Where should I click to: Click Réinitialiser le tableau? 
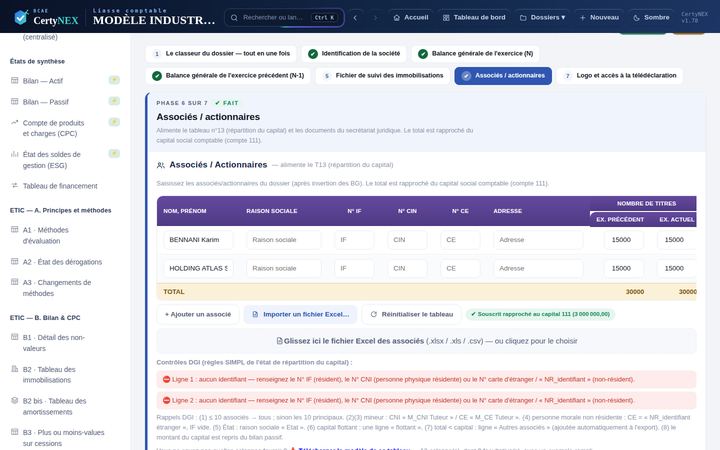point(412,315)
